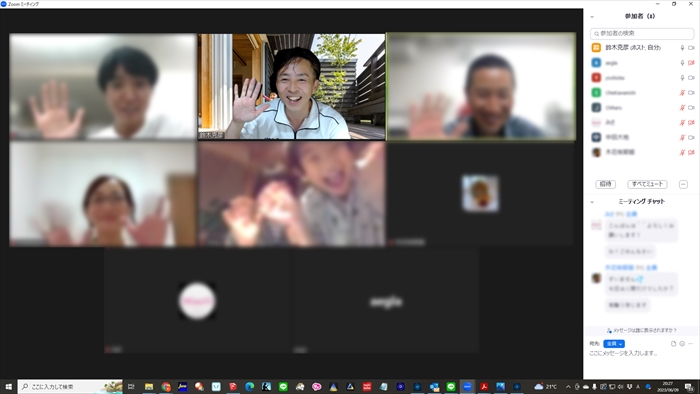Toggle microphone for host 鈴木克彦 in participants
Viewport: 700px width, 394px height.
click(x=682, y=48)
